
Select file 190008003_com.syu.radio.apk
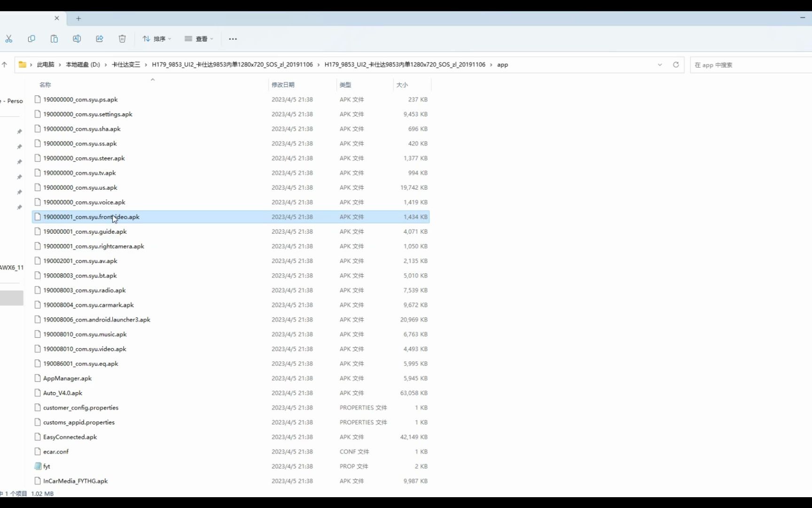coord(231,290)
